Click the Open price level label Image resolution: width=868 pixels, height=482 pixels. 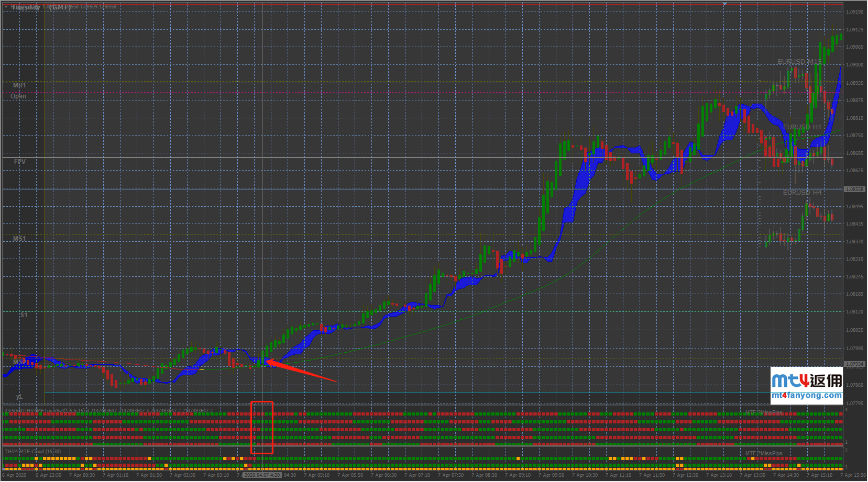click(18, 96)
